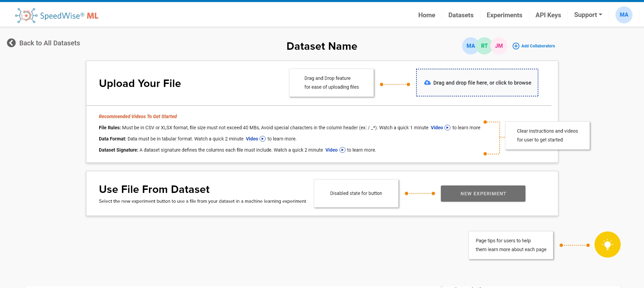Play the File Rules video icon

point(447,128)
